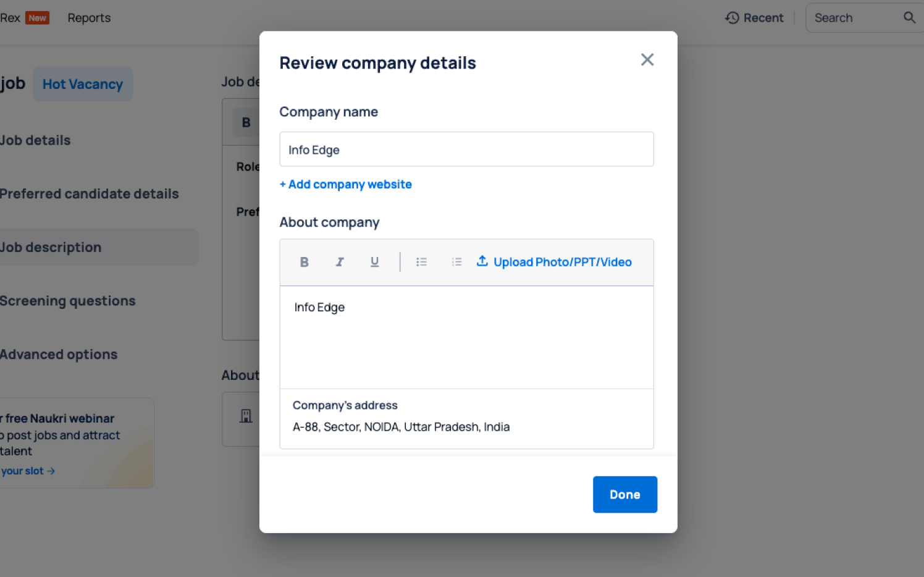Toggle bold formatting in About company editor
This screenshot has height=577, width=924.
304,262
